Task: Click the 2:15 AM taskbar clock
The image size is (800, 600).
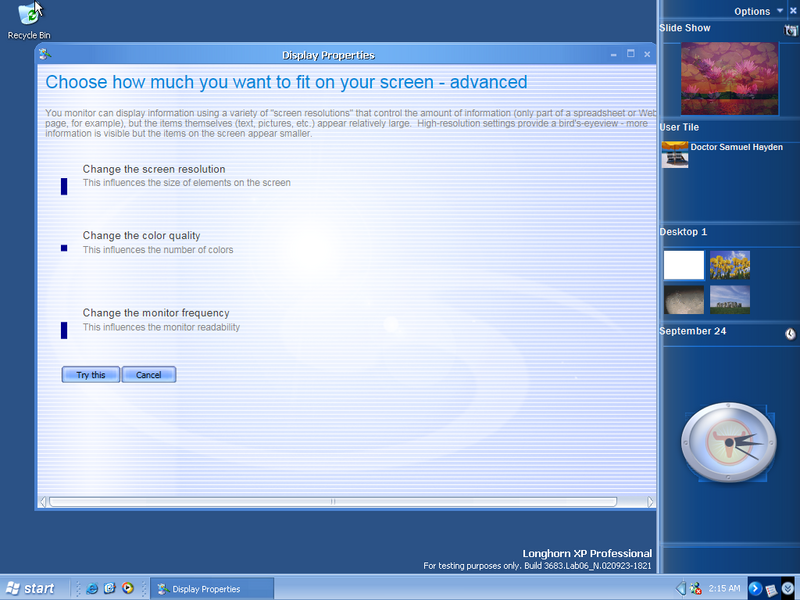Action: point(724,588)
